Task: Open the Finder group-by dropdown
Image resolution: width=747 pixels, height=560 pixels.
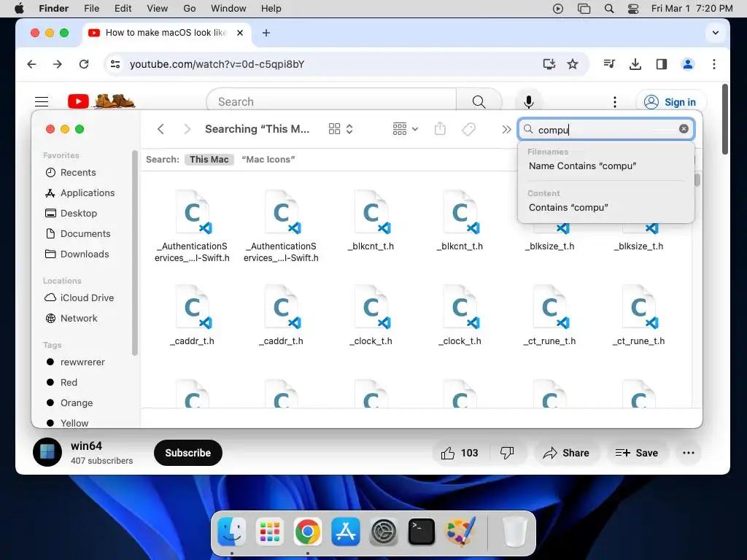Action: [405, 129]
